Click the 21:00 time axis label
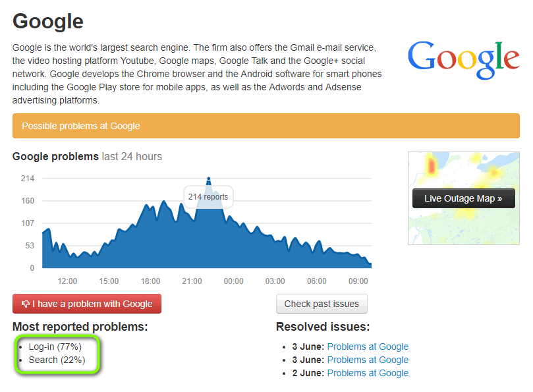533x392 pixels. (192, 281)
